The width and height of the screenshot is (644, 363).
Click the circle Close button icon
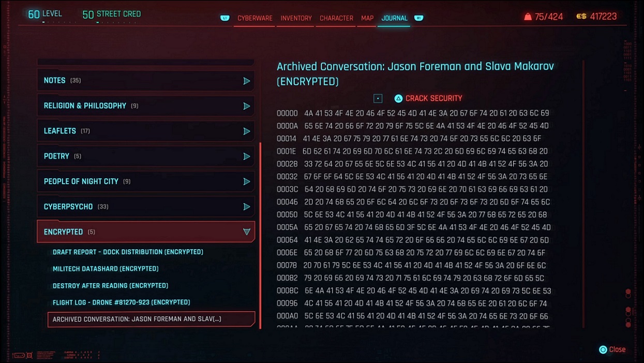click(x=603, y=350)
